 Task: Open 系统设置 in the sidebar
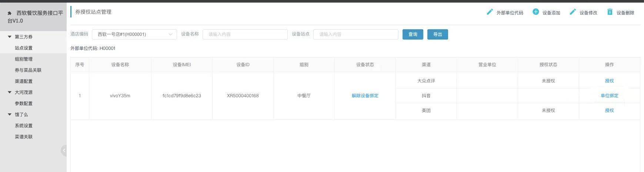click(24, 126)
